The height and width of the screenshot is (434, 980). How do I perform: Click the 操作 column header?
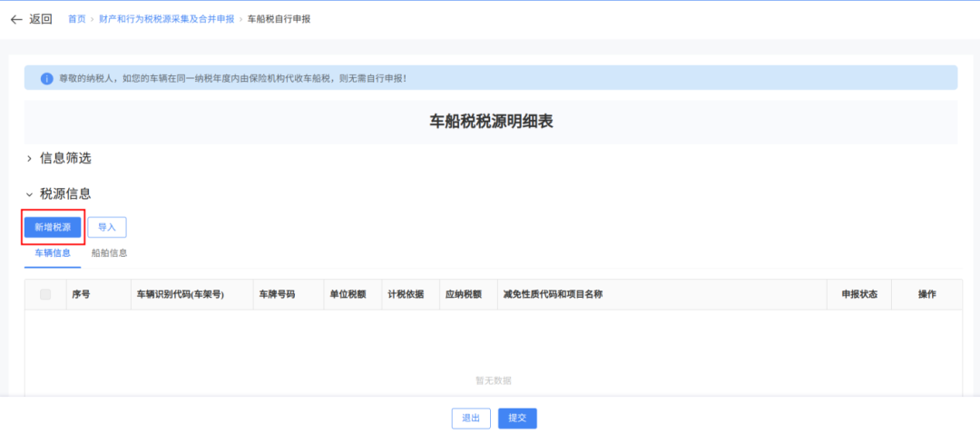click(x=926, y=294)
